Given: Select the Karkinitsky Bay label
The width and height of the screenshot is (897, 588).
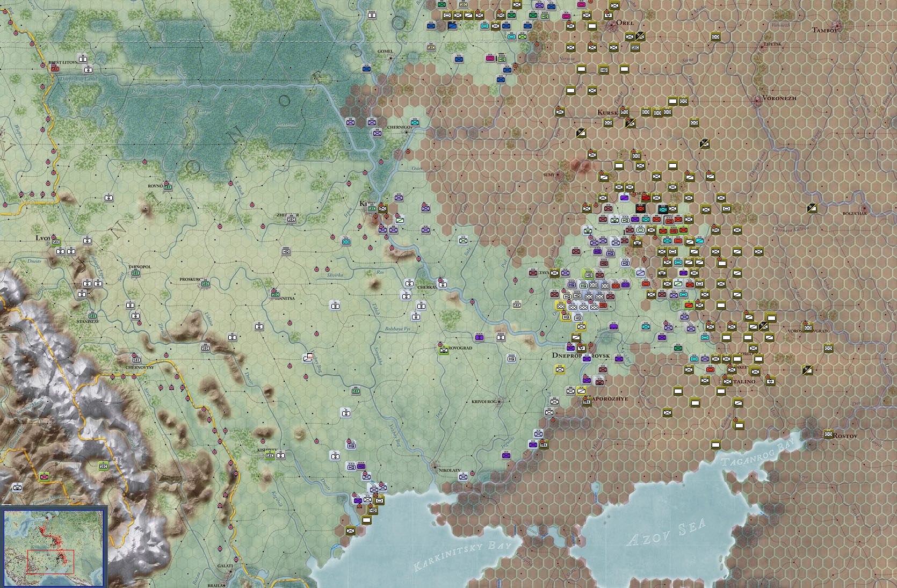Looking at the screenshot, I should click(x=463, y=556).
